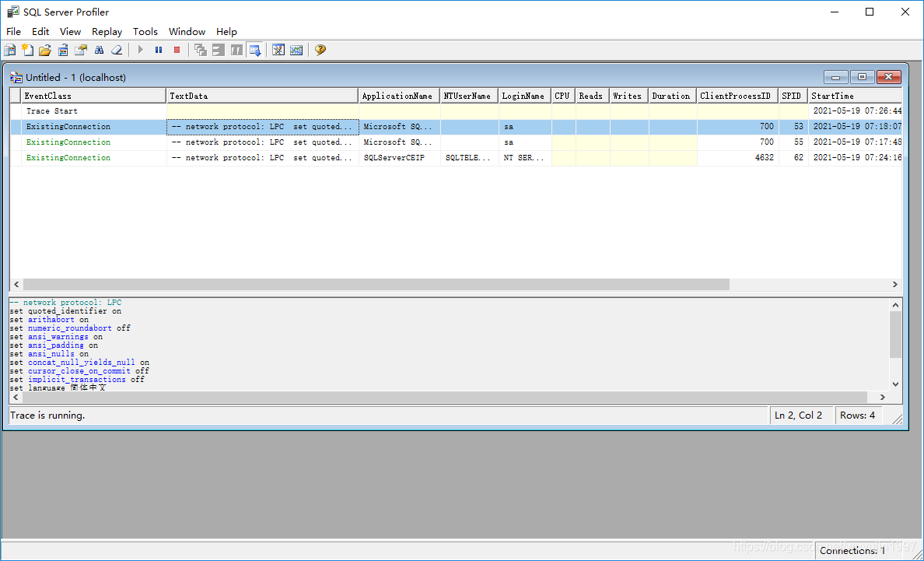Click the Writes column header
The width and height of the screenshot is (924, 561).
pos(629,96)
